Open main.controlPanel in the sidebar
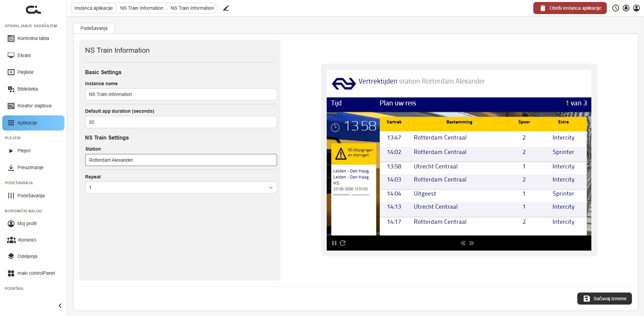This screenshot has height=316, width=644. click(33, 273)
